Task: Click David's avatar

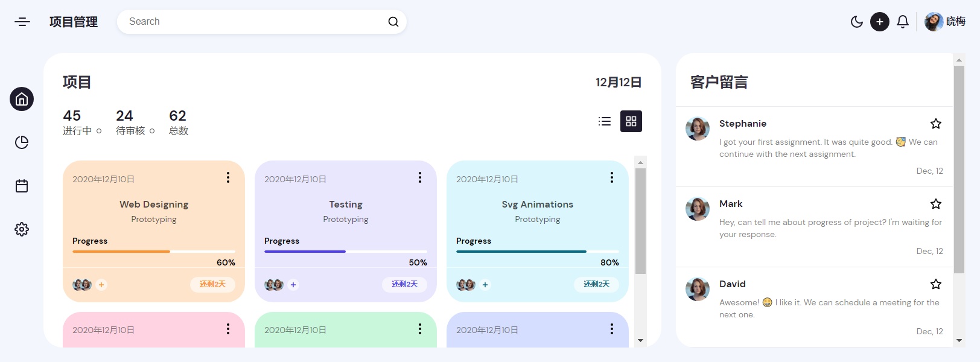Action: pyautogui.click(x=698, y=289)
